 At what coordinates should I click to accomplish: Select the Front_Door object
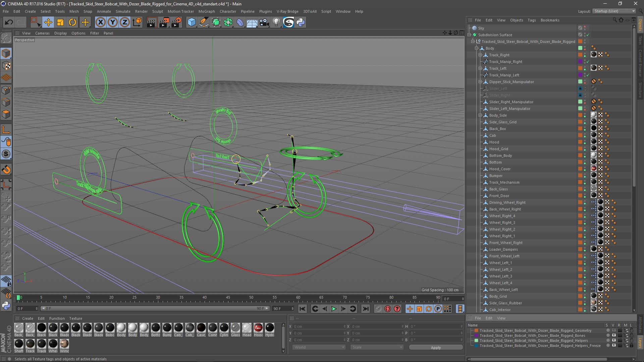499,196
